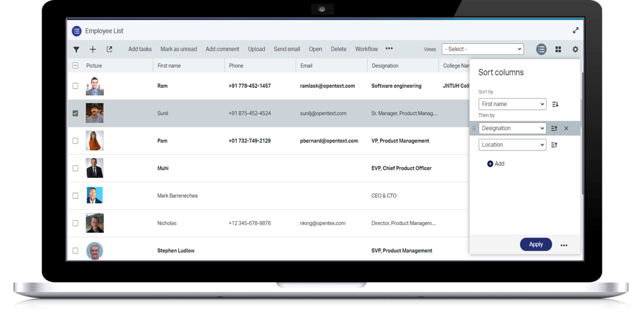Switch to list view icon
The width and height of the screenshot is (644, 315).
tap(541, 49)
